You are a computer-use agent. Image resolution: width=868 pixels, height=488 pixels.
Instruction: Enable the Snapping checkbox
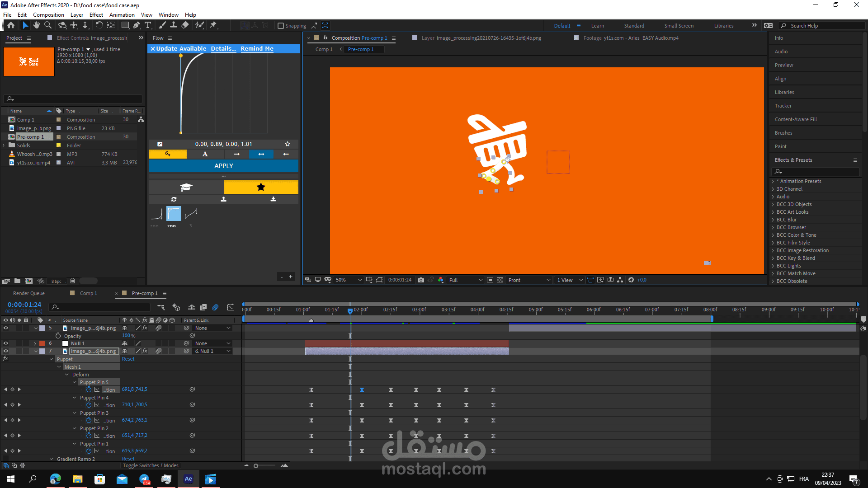(281, 26)
